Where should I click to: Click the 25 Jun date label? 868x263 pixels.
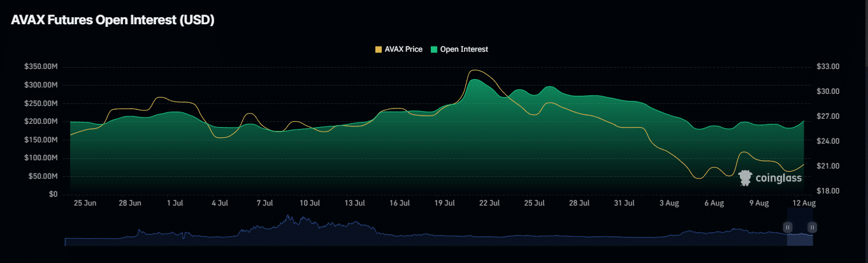pos(85,203)
